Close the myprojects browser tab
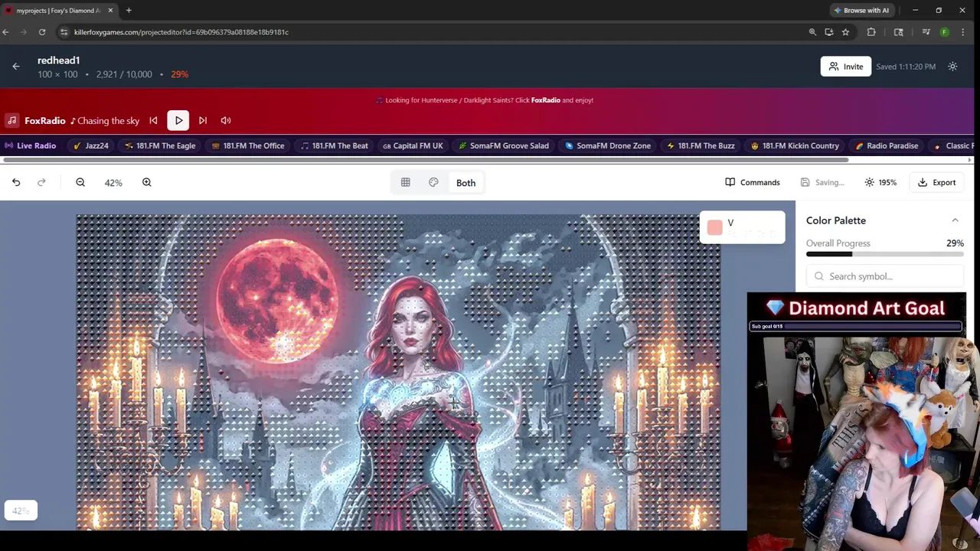This screenshot has height=551, width=980. [x=110, y=10]
